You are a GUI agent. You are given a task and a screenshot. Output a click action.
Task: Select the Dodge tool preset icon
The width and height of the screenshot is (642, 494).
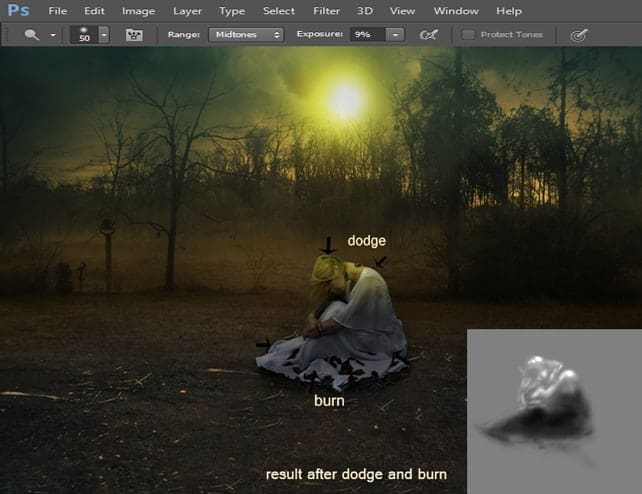point(32,35)
